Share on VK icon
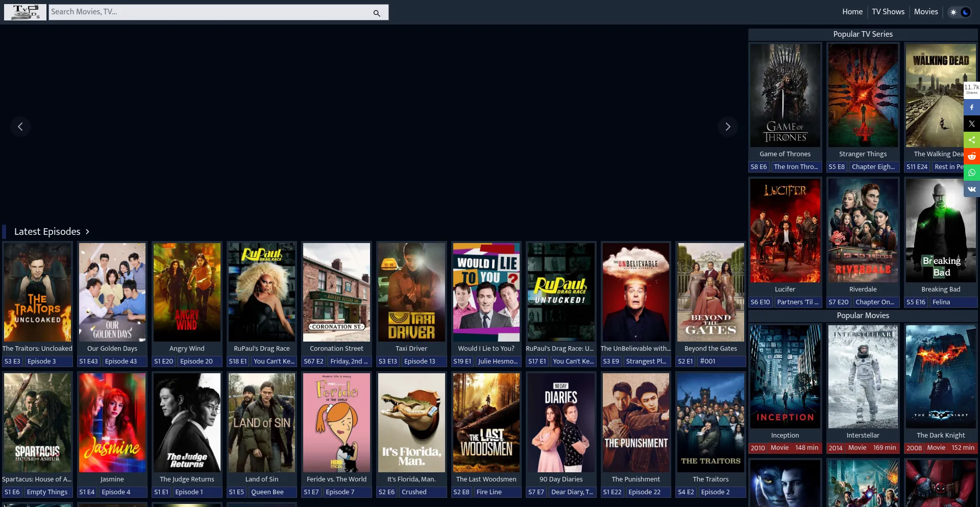The width and height of the screenshot is (980, 507). pos(972,189)
